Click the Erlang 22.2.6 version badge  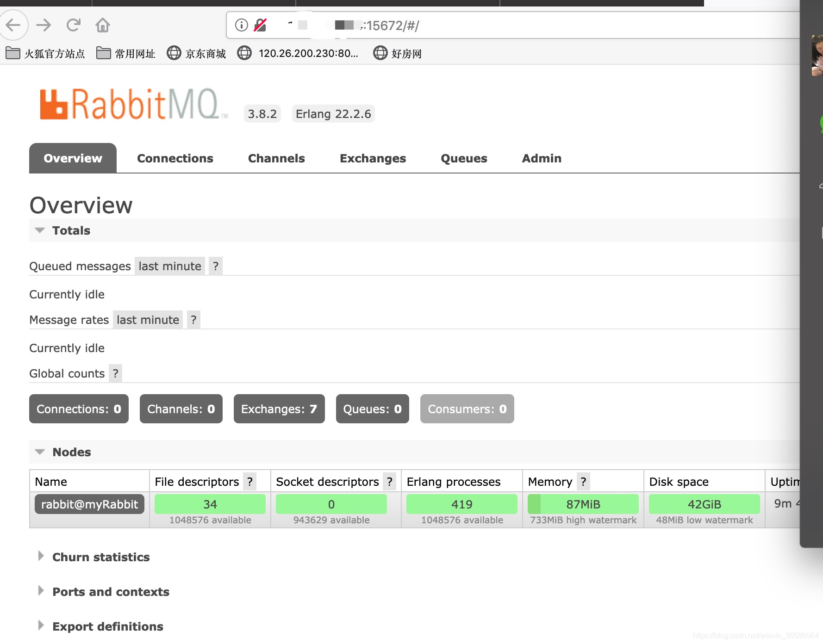click(333, 114)
